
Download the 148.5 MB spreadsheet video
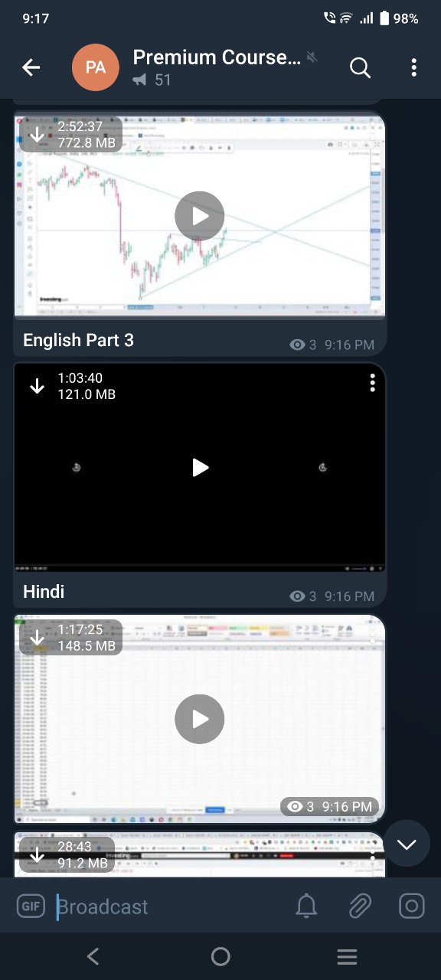[x=37, y=638]
